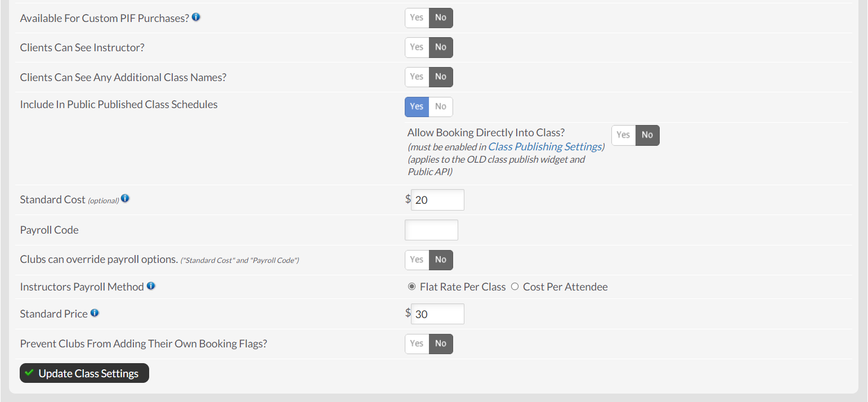This screenshot has height=402, width=868.
Task: Set Prevent Clubs Adding Booking Flags to Yes
Action: [x=417, y=343]
